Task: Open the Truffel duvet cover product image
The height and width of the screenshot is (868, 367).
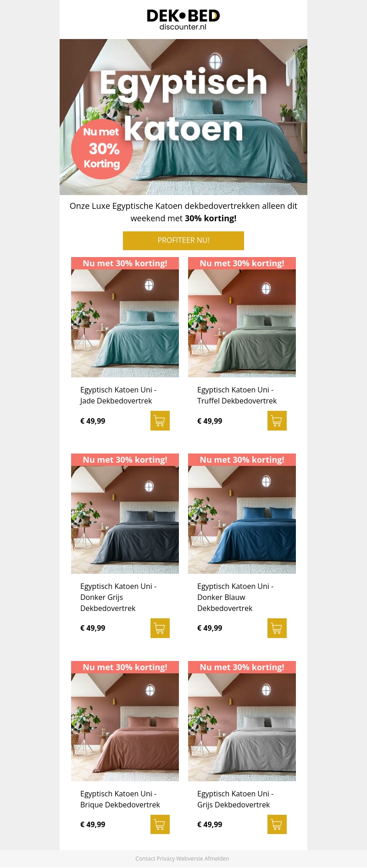Action: (x=242, y=323)
